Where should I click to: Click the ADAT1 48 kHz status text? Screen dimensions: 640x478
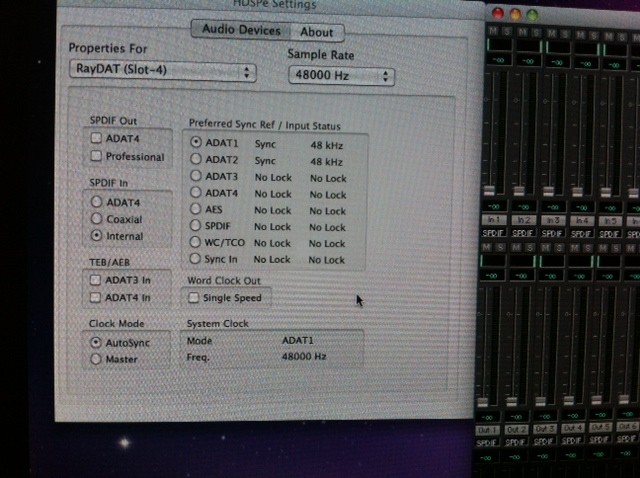[327, 145]
